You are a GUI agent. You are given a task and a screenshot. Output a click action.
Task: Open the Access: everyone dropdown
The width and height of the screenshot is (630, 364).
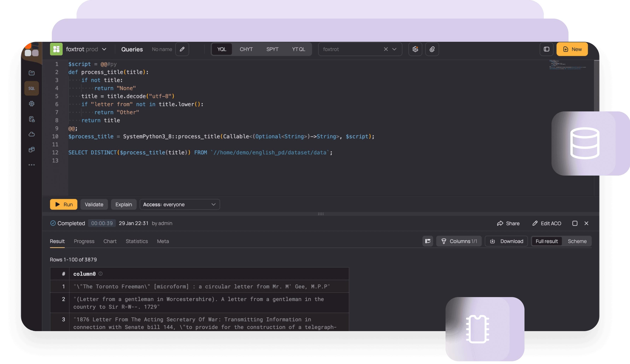tap(180, 204)
